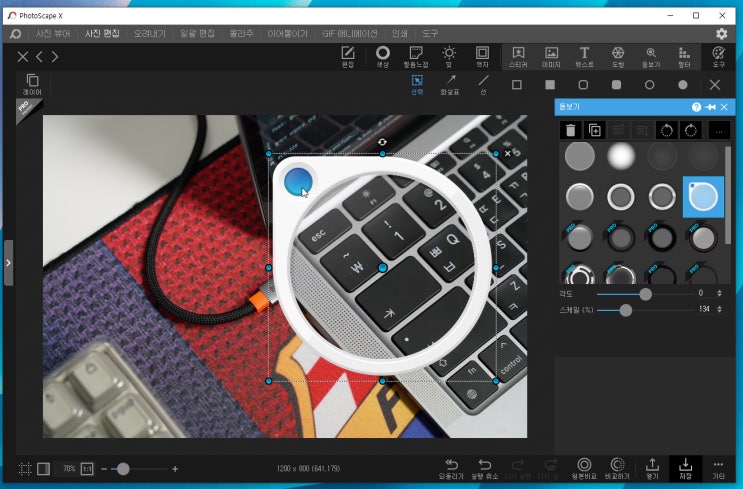Open the 필터 (Filter) tool

(684, 57)
